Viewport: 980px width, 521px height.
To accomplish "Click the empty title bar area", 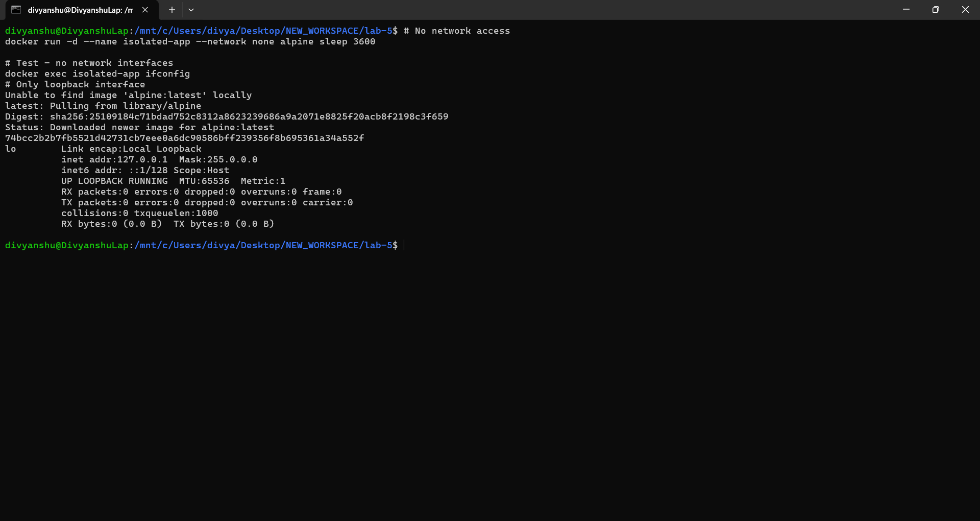I will pos(510,10).
